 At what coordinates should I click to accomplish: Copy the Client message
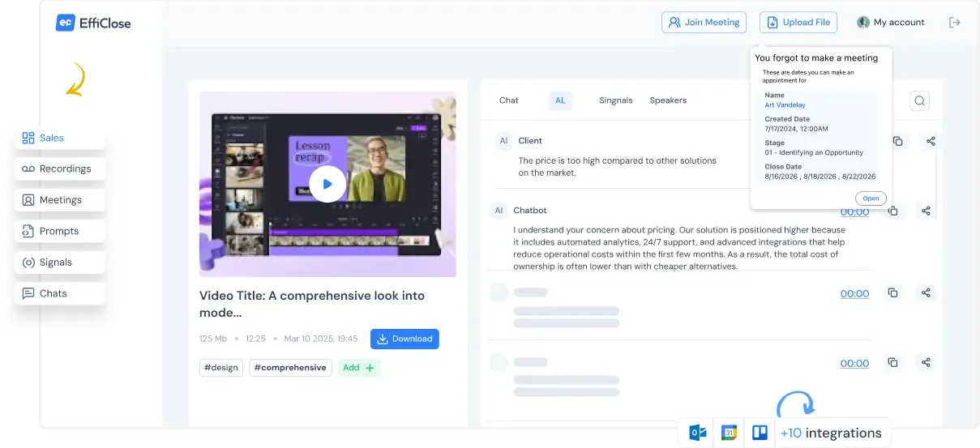[x=897, y=141]
